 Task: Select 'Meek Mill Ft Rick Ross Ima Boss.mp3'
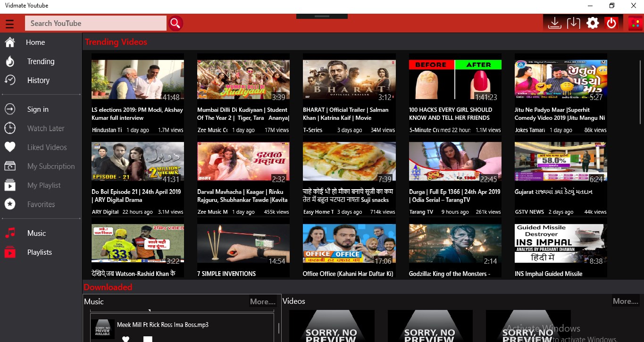(x=162, y=325)
